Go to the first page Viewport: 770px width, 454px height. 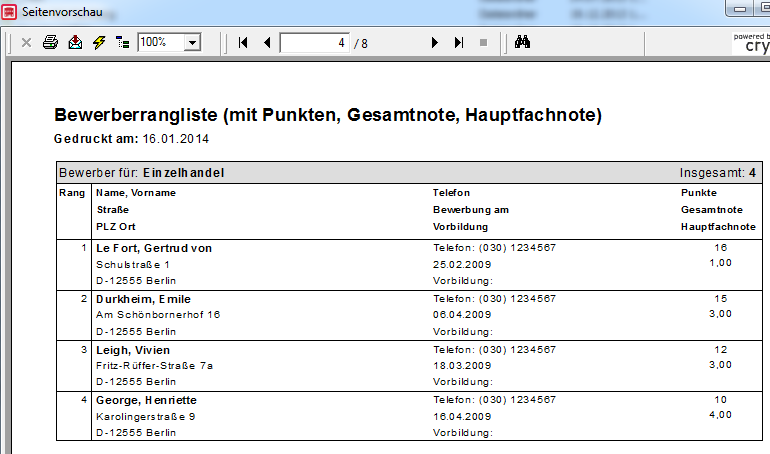pos(243,43)
